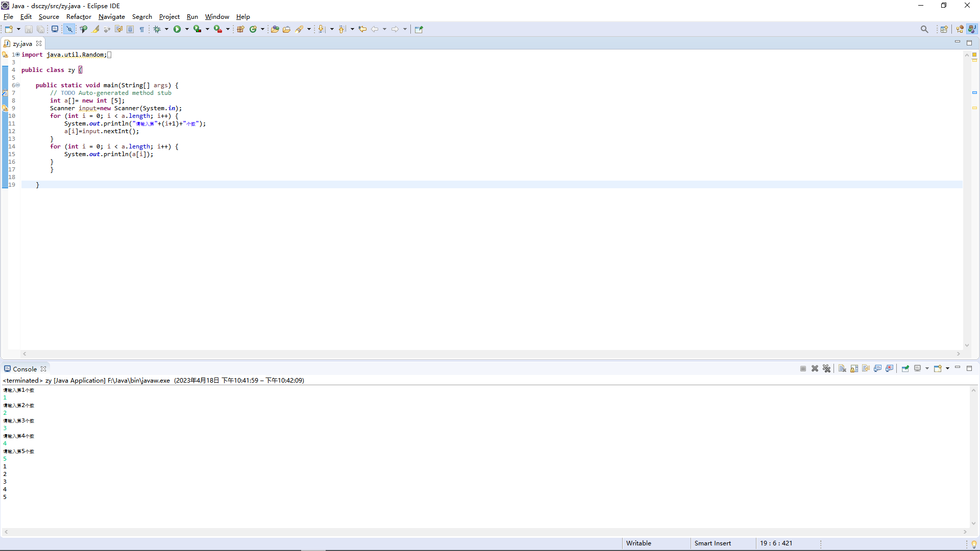This screenshot has width=980, height=551.
Task: Click the Back navigation arrow button
Action: pos(375,29)
